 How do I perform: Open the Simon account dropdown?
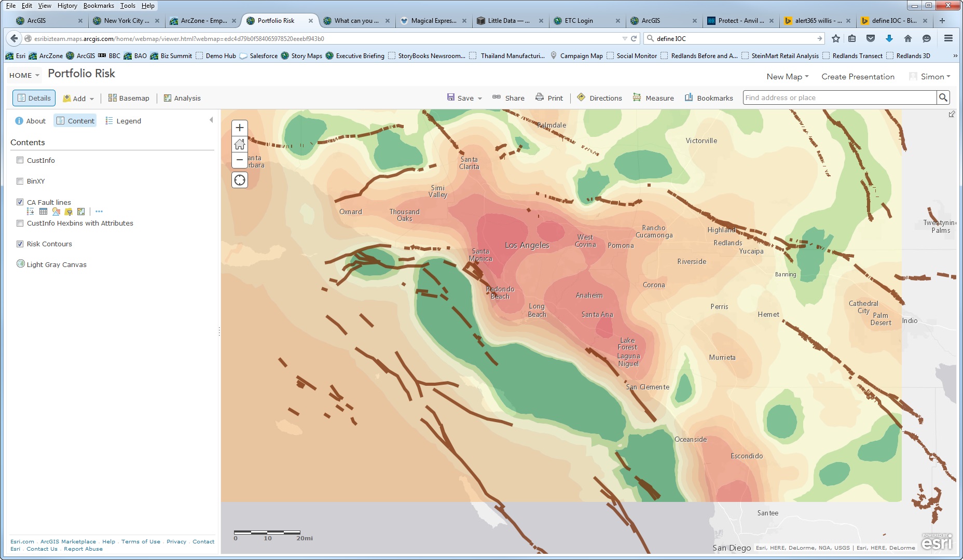coord(936,77)
